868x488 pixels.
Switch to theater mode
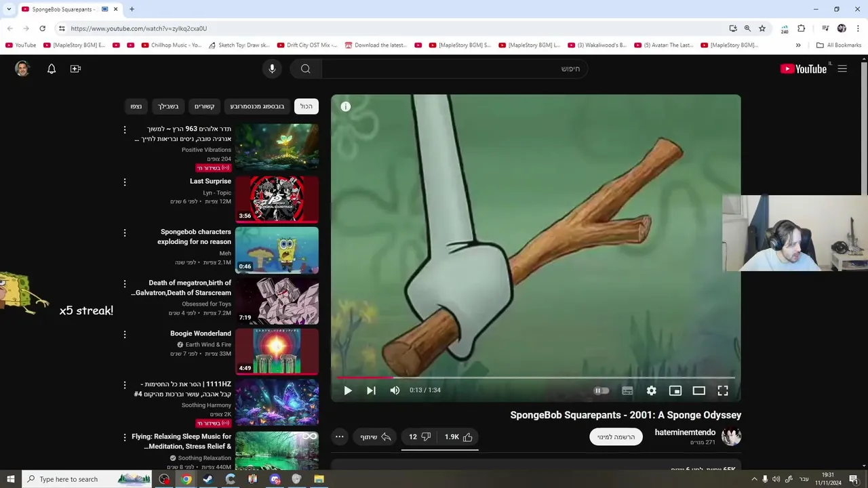(x=698, y=390)
